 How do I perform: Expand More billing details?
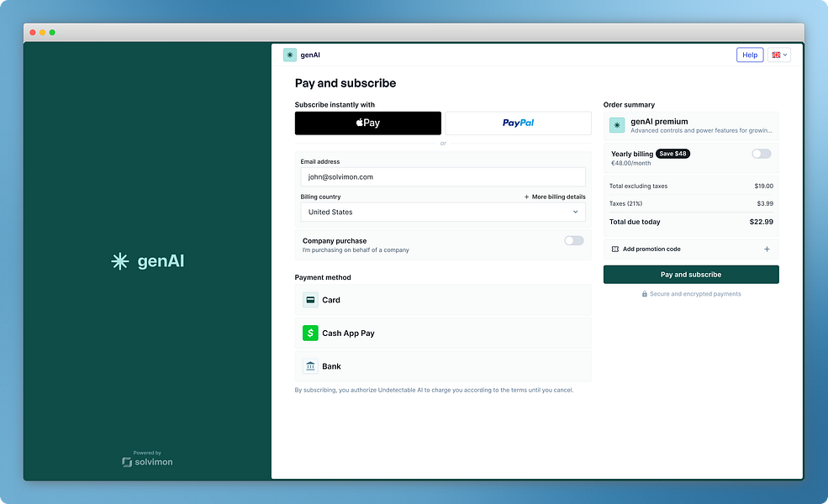(x=555, y=197)
